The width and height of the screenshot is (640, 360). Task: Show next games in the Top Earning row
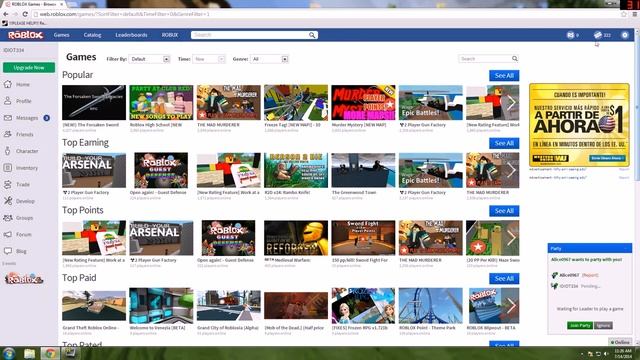(x=511, y=170)
